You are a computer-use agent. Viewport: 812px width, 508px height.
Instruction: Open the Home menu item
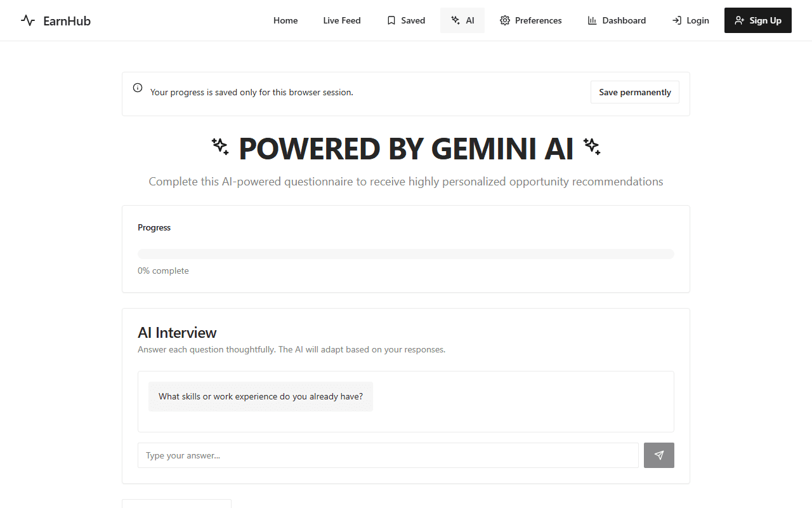[x=285, y=20]
